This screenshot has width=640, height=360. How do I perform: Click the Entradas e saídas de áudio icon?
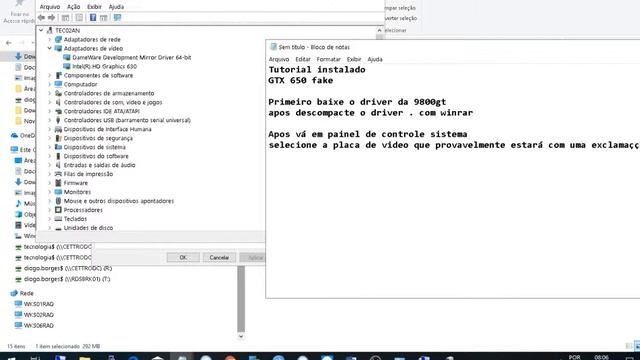pyautogui.click(x=58, y=165)
